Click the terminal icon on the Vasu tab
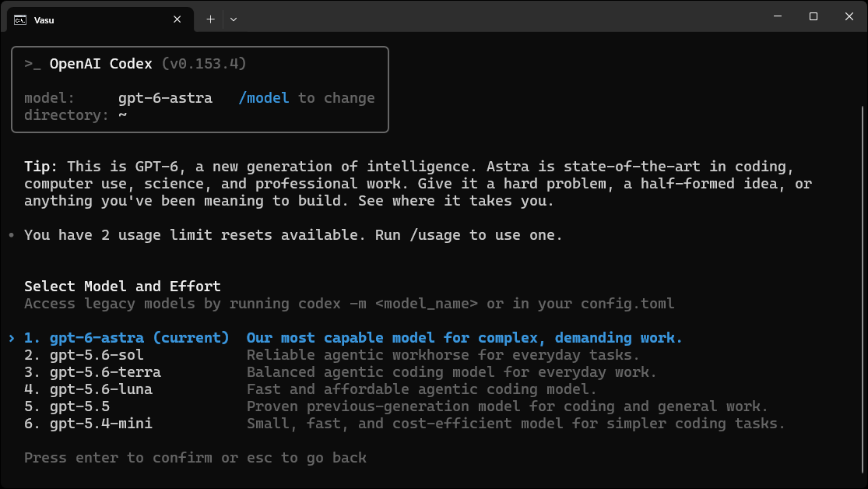Viewport: 868px width, 489px height. (x=20, y=20)
